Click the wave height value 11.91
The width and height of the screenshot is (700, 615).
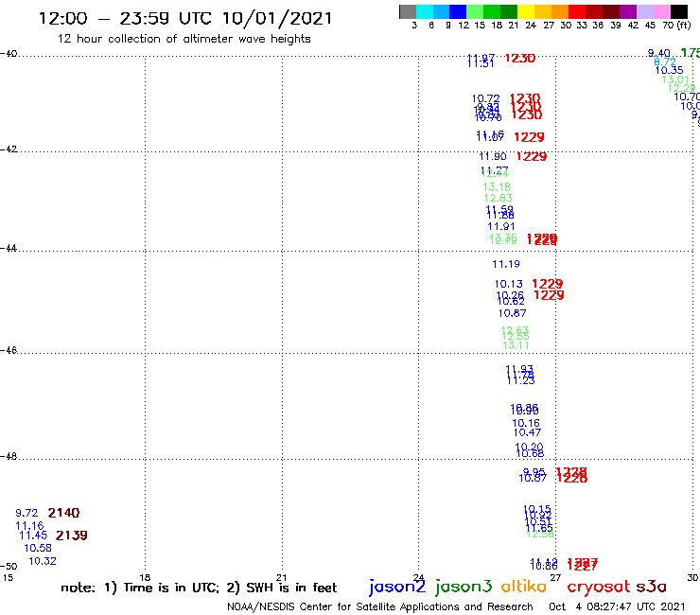pyautogui.click(x=501, y=226)
